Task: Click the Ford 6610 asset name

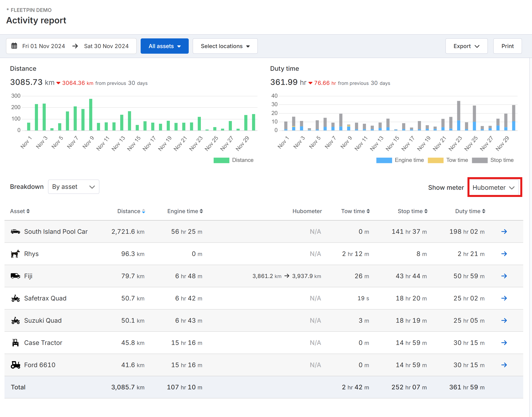Action: click(x=40, y=365)
